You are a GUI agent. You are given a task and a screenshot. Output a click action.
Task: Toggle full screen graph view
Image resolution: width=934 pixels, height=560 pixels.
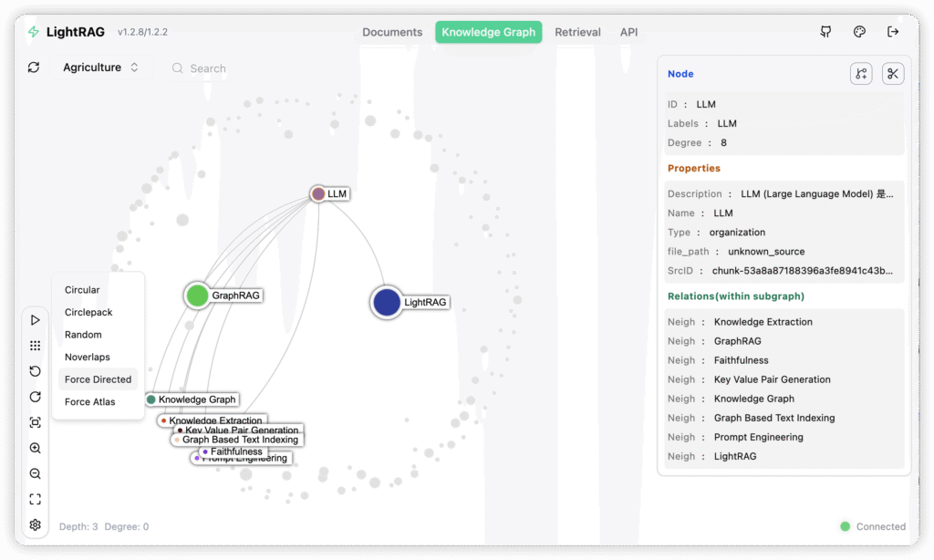pos(35,499)
